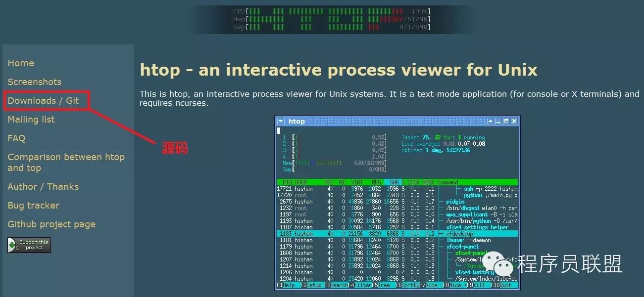Click the highlighted SHR column header
The height and width of the screenshot is (297, 644).
(x=392, y=182)
